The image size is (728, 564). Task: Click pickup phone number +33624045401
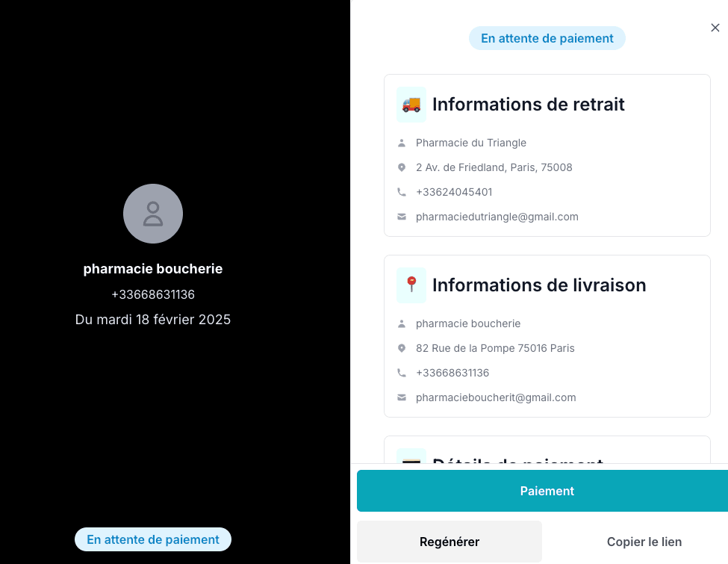[454, 192]
